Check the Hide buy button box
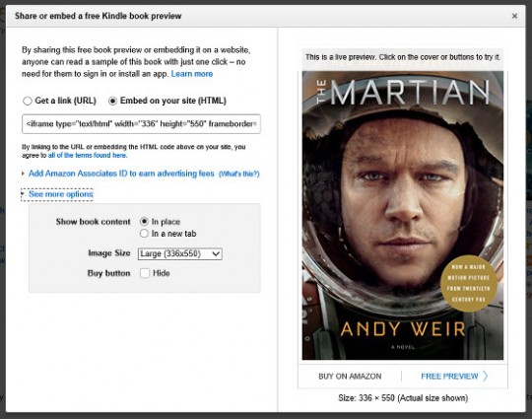Screen dimensions: 532x419 [x=145, y=273]
